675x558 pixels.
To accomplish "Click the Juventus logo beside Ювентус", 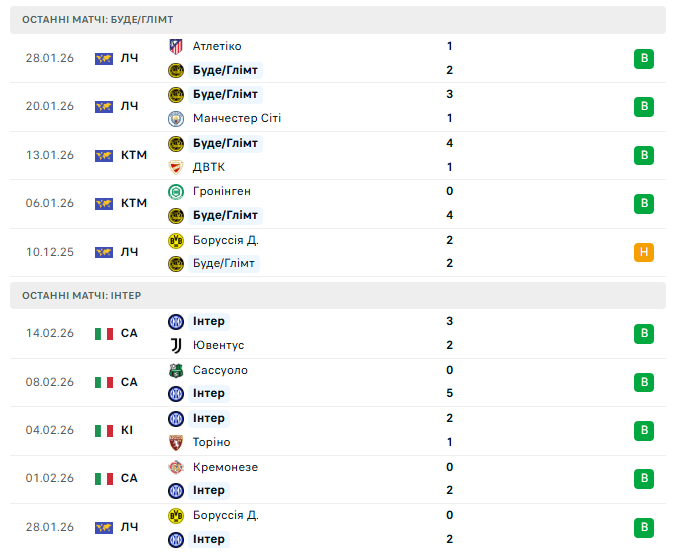I will pyautogui.click(x=176, y=345).
